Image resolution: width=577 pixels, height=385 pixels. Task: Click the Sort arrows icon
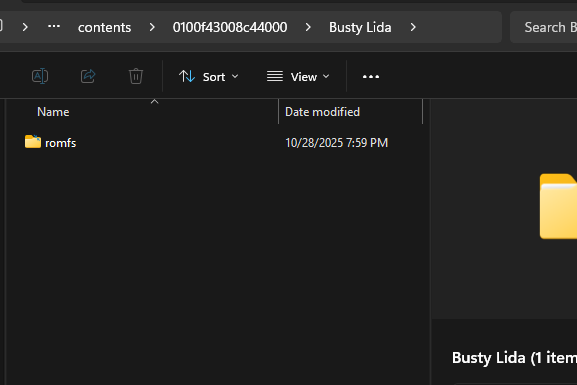pos(187,76)
